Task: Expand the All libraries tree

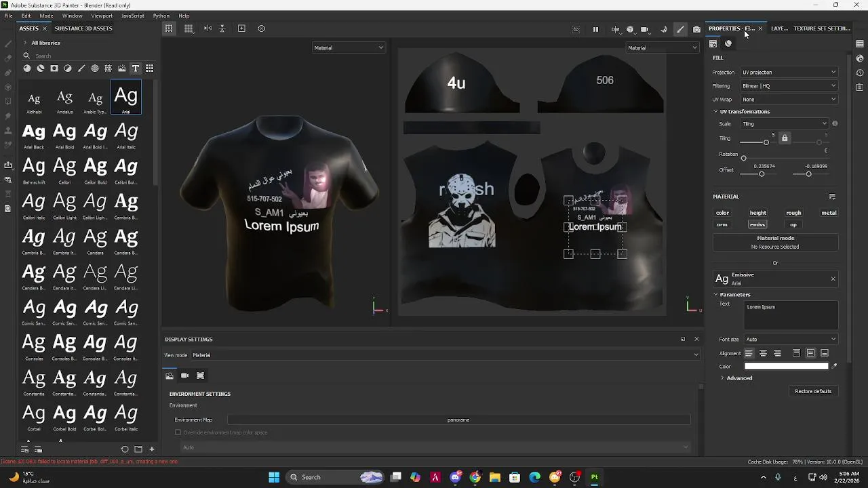Action: point(25,43)
